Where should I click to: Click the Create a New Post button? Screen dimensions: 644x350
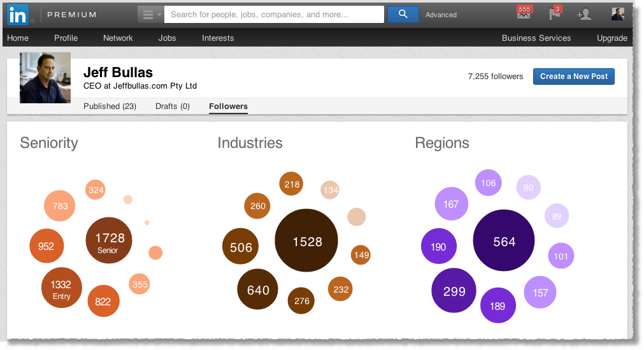click(x=573, y=77)
